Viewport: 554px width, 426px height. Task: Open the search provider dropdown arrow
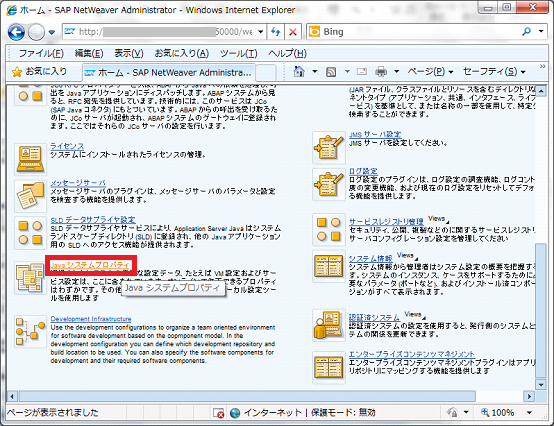click(541, 31)
